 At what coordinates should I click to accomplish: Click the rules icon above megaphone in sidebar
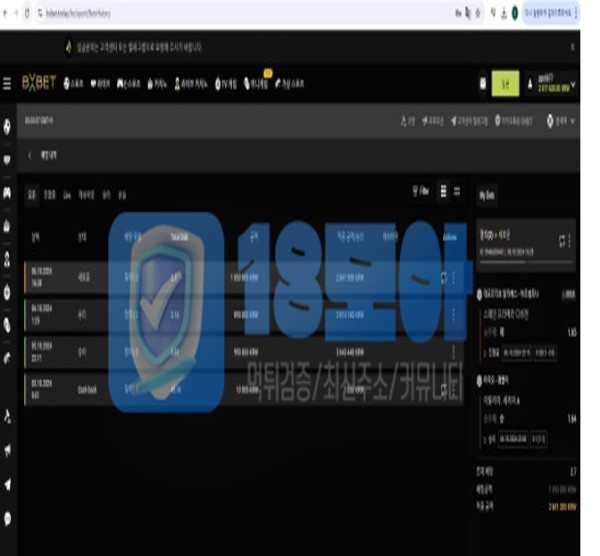click(7, 416)
